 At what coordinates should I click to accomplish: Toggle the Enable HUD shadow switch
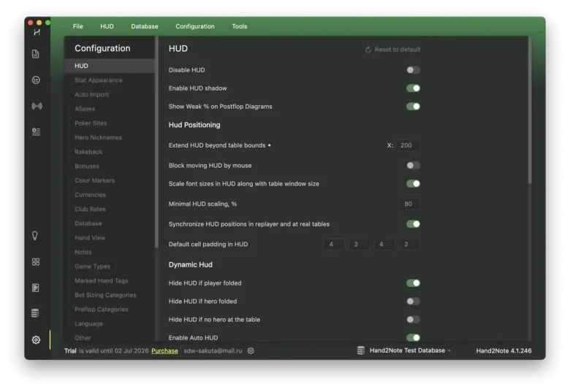pyautogui.click(x=413, y=88)
